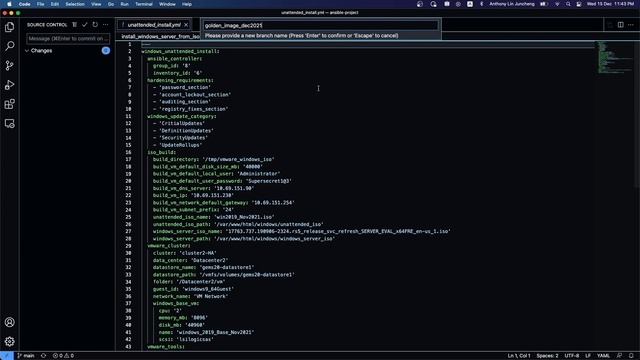Open macOS Spotlight search icon
640x360 pixels.
568,4
